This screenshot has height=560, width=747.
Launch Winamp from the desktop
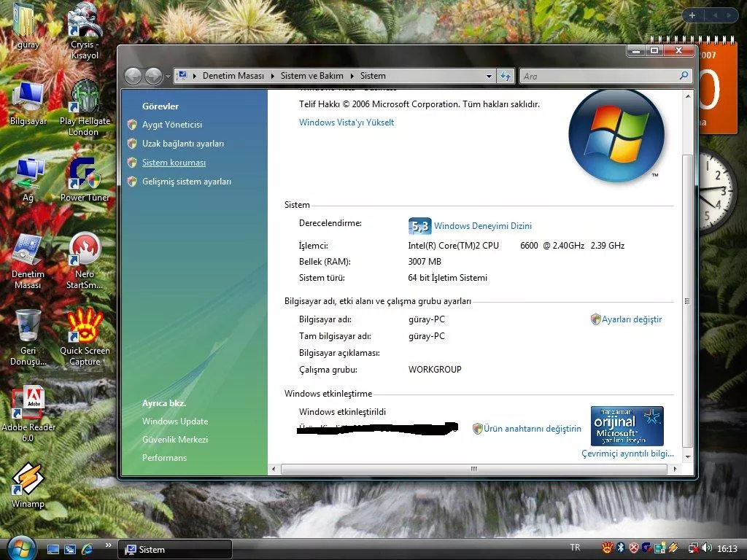[28, 481]
